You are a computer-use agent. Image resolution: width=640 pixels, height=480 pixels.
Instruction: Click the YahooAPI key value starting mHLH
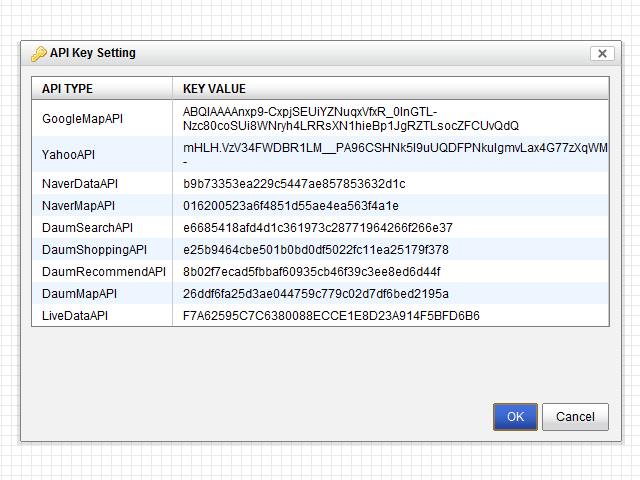pos(395,148)
